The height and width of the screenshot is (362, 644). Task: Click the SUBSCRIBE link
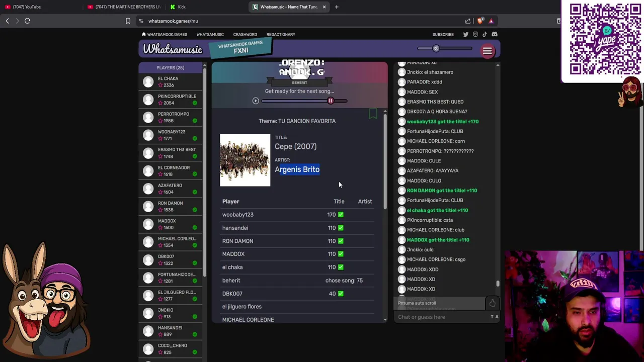443,34
